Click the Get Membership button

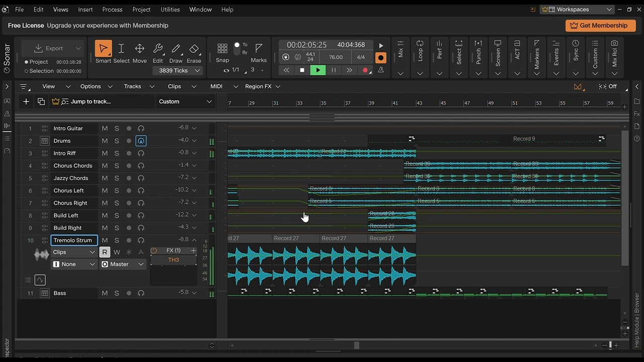coord(600,26)
